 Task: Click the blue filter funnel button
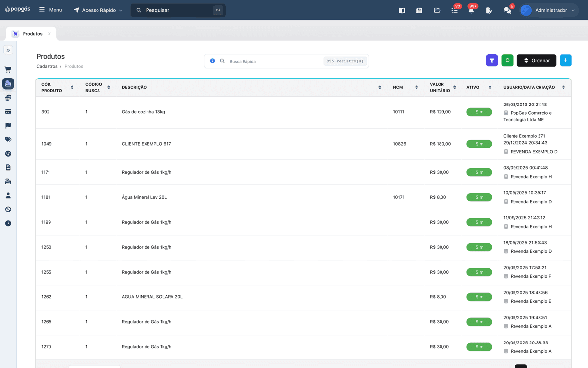pos(492,60)
